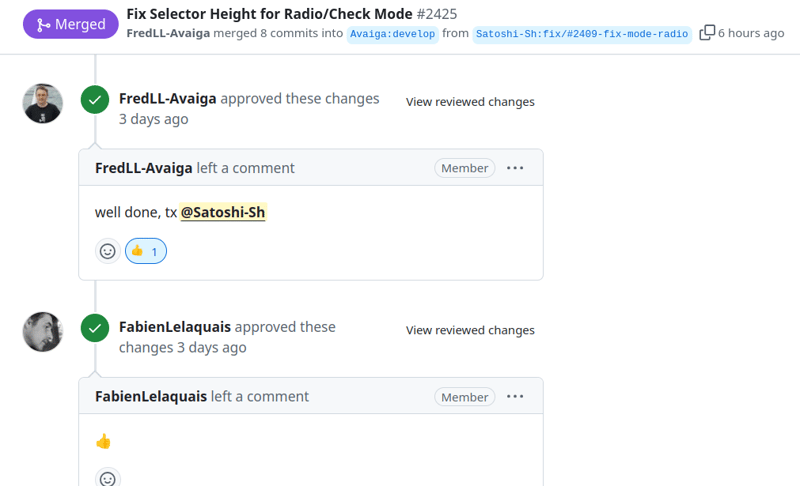Open the Satoshi-Sh fix branch link
Image resolution: width=800 pixels, height=486 pixels.
click(x=582, y=34)
